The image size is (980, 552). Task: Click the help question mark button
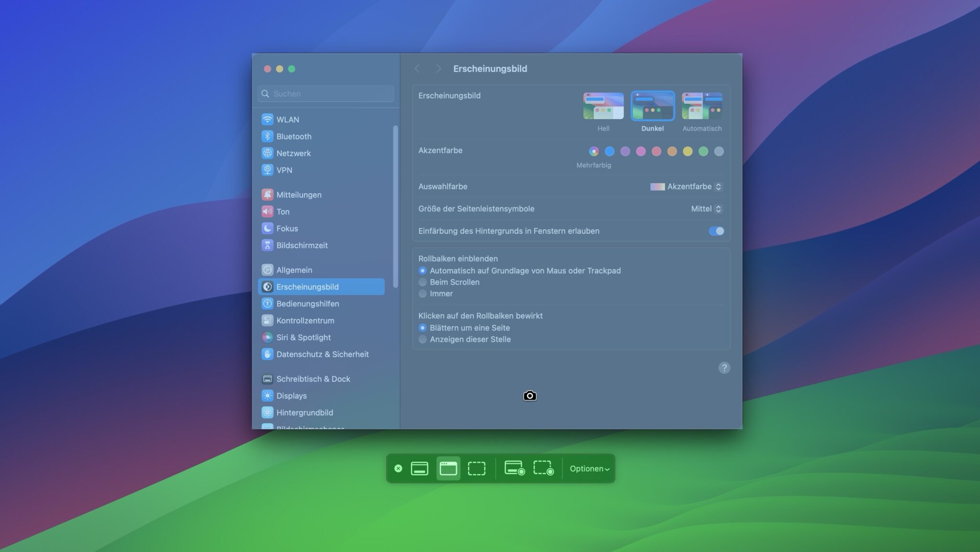[x=724, y=368]
